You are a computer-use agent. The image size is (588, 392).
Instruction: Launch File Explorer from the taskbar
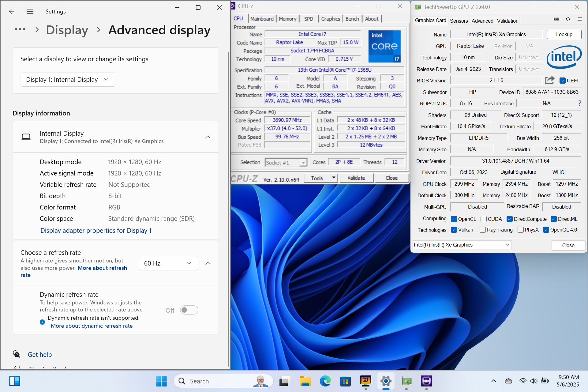pyautogui.click(x=305, y=381)
